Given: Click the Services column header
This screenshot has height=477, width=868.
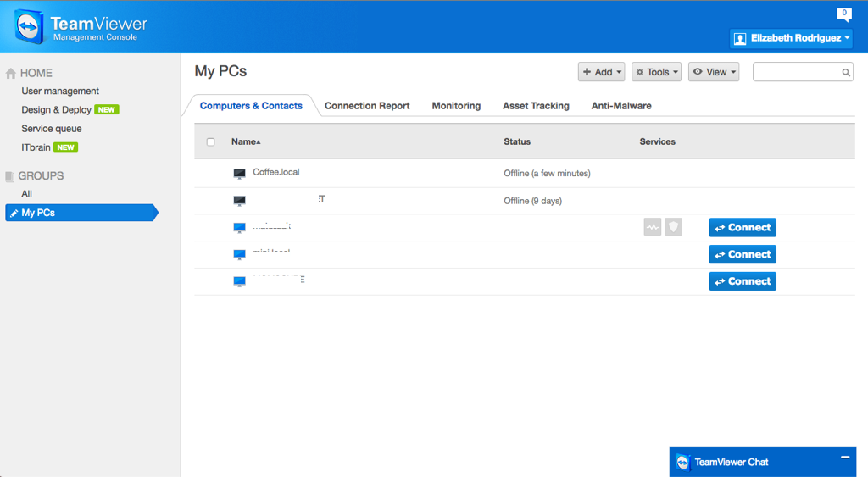Looking at the screenshot, I should 657,141.
